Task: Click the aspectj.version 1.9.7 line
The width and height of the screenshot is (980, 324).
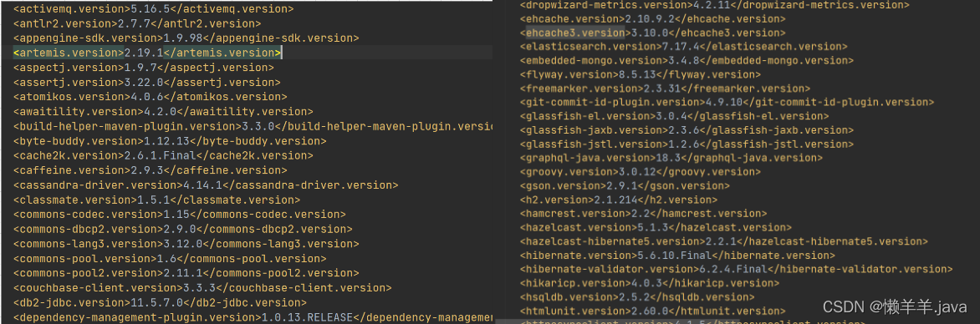Action: pos(143,68)
